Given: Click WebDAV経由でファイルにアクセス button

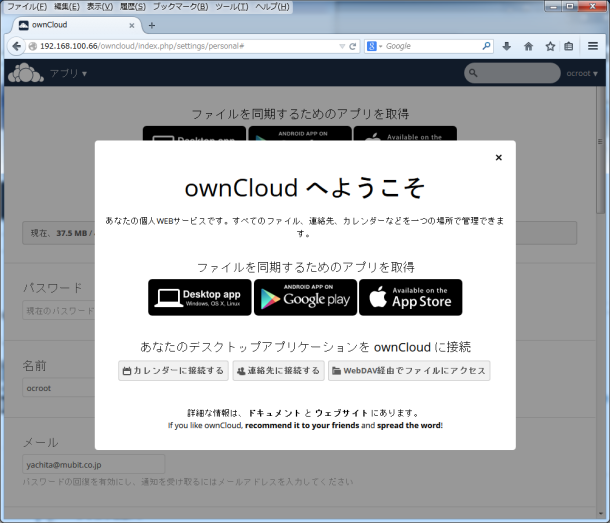Looking at the screenshot, I should (x=409, y=370).
